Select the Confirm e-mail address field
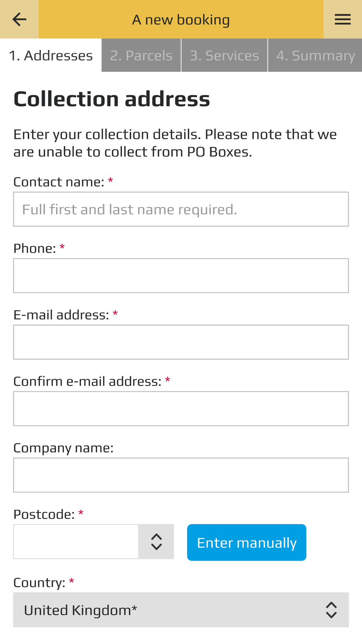 [x=181, y=409]
